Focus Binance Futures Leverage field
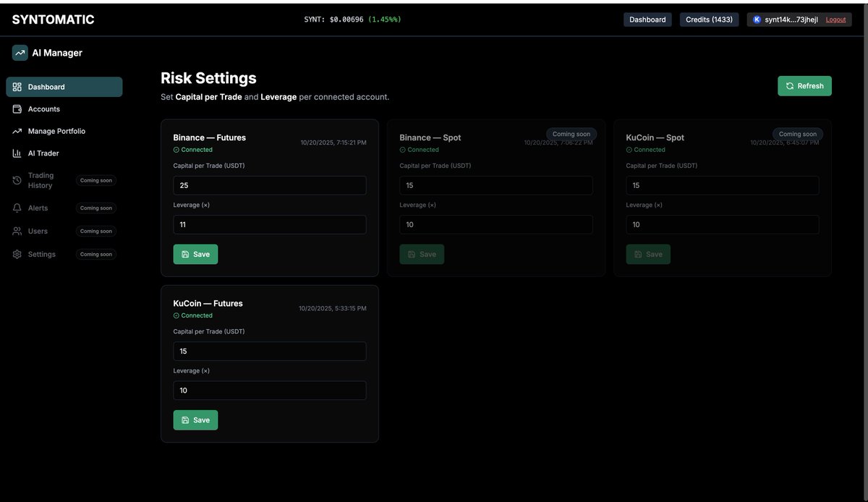 point(270,224)
